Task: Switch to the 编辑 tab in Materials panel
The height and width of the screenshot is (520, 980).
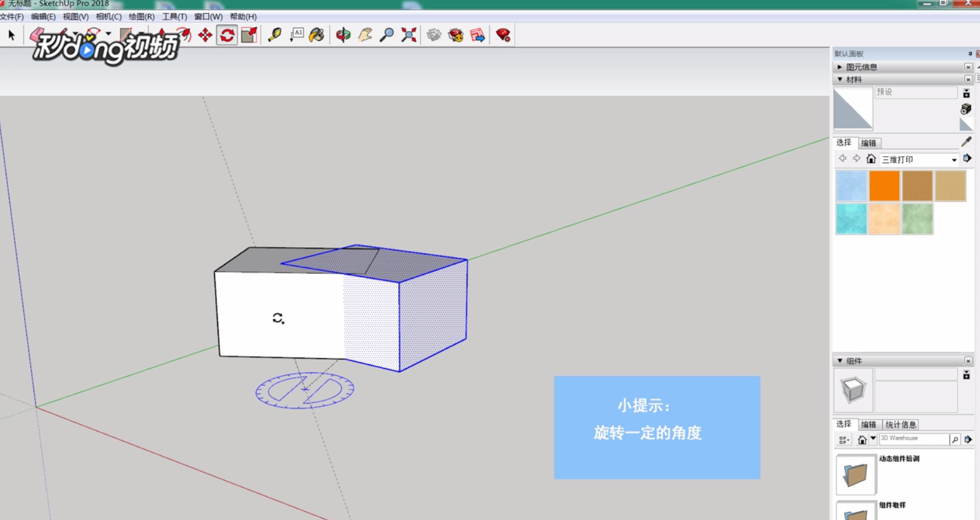Action: [869, 142]
